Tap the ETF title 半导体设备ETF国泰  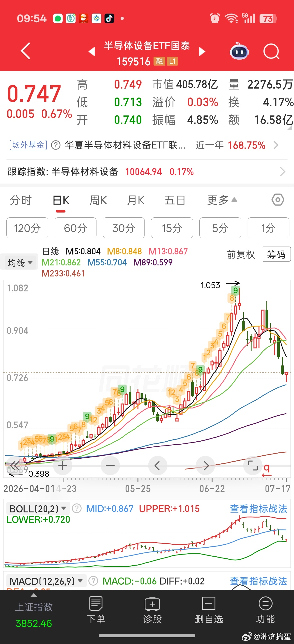pyautogui.click(x=147, y=46)
